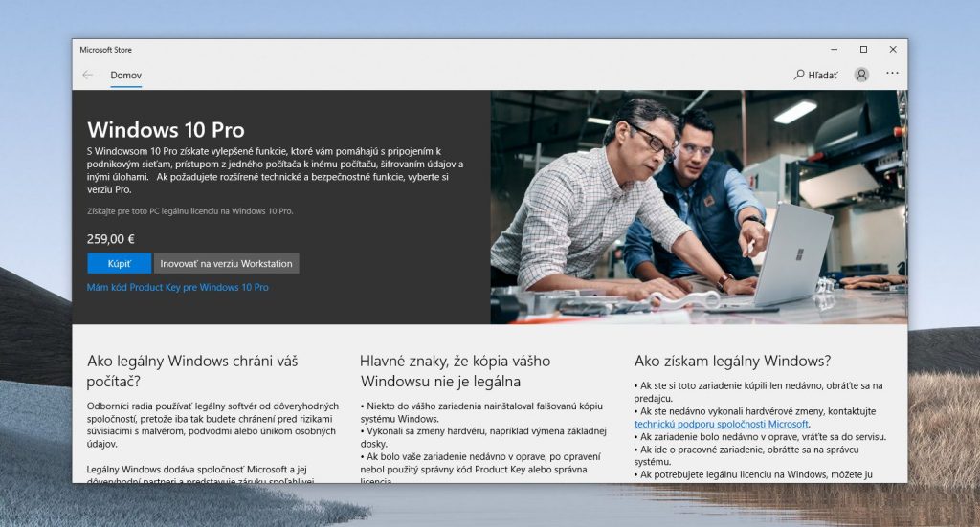Select text Získajte pre toto PC legálnu licenciu

(x=190, y=211)
